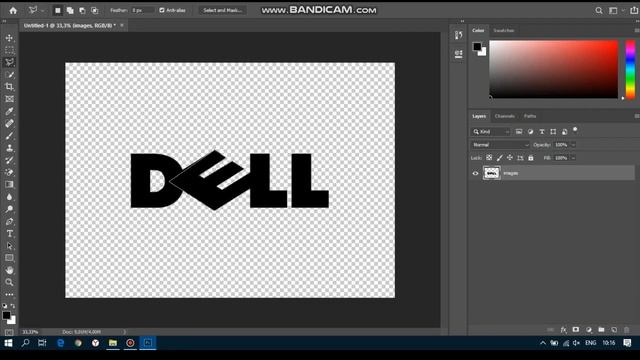The height and width of the screenshot is (360, 640).
Task: Select the Frame tool
Action: click(9, 99)
